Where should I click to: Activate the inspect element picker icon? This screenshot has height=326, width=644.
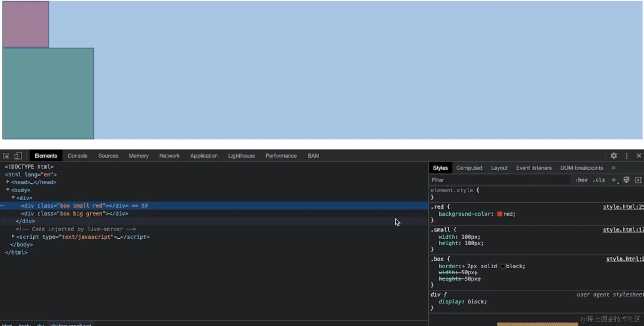(x=6, y=156)
